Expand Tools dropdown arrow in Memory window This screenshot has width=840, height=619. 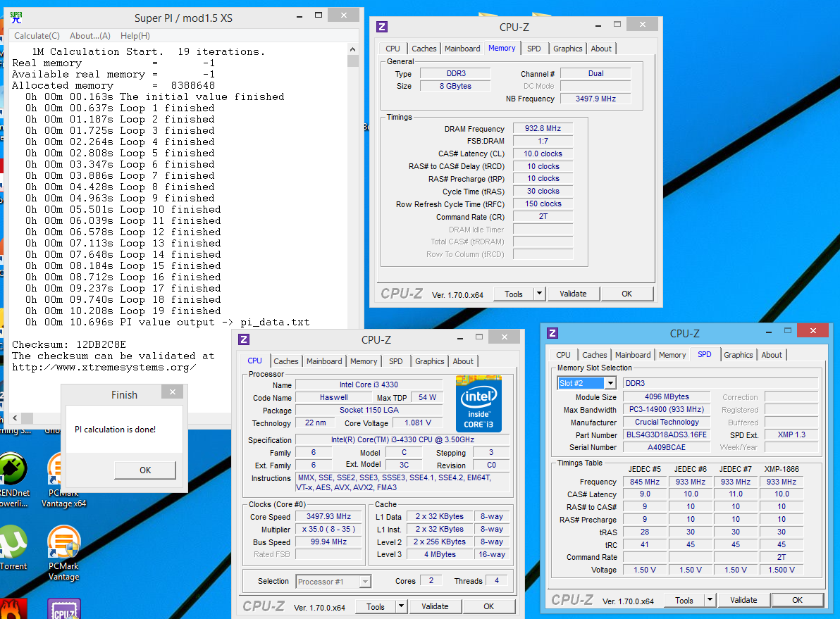(x=540, y=294)
